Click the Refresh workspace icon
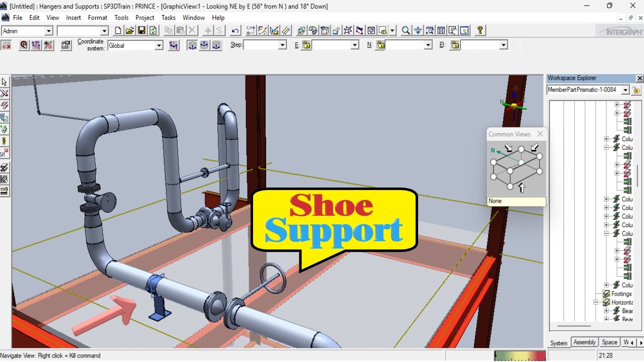The height and width of the screenshot is (362, 644). (x=153, y=31)
